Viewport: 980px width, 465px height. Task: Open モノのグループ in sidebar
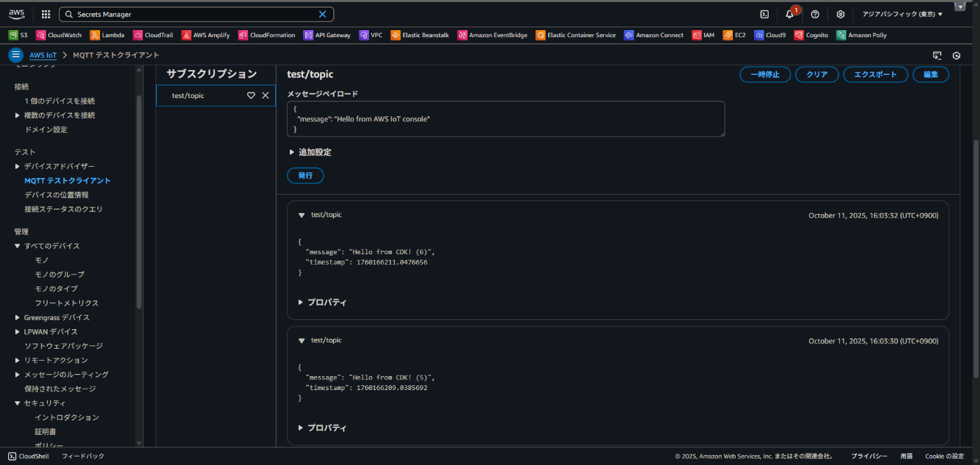click(x=59, y=275)
